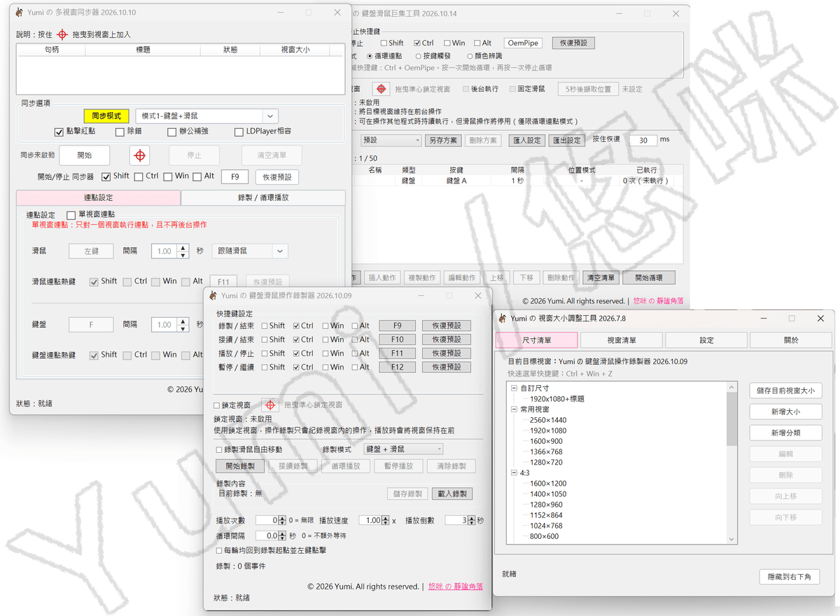
Task: Open the 視窗清單 tab in the resize tool
Action: point(622,340)
